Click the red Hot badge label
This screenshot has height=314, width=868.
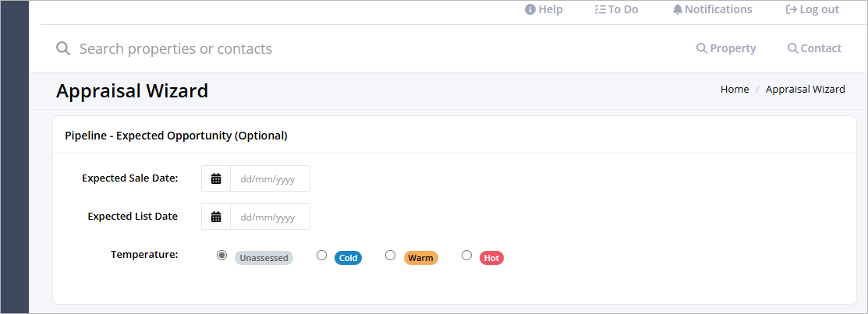pos(491,258)
